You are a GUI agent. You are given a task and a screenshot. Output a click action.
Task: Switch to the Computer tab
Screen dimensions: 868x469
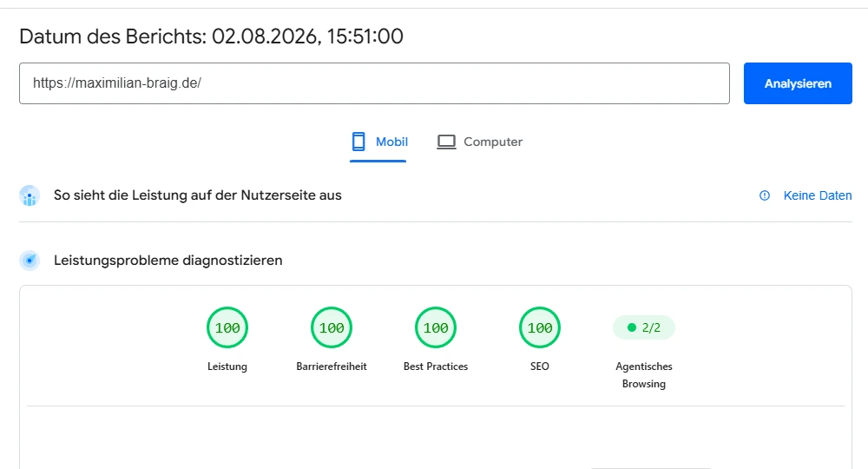click(x=479, y=142)
